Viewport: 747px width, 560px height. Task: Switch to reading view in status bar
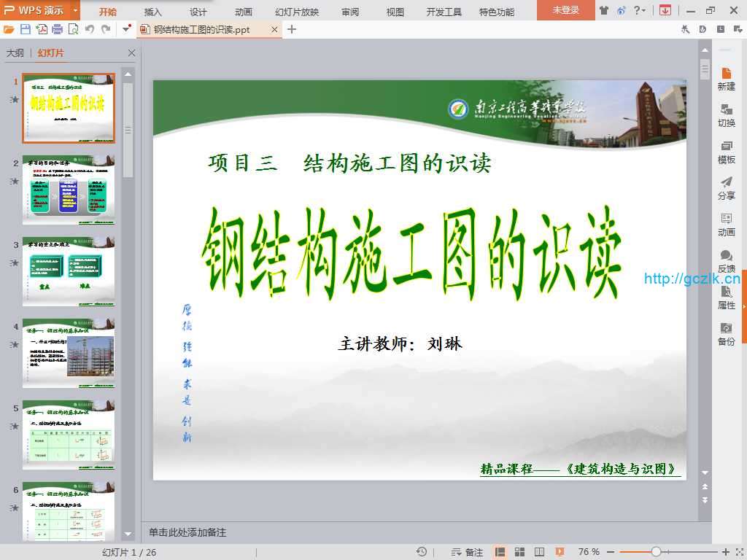539,552
